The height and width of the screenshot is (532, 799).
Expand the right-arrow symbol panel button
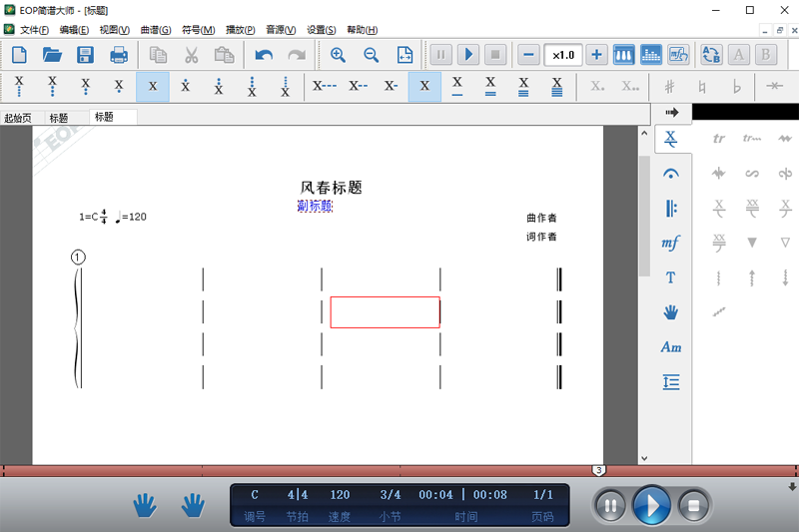coord(672,112)
